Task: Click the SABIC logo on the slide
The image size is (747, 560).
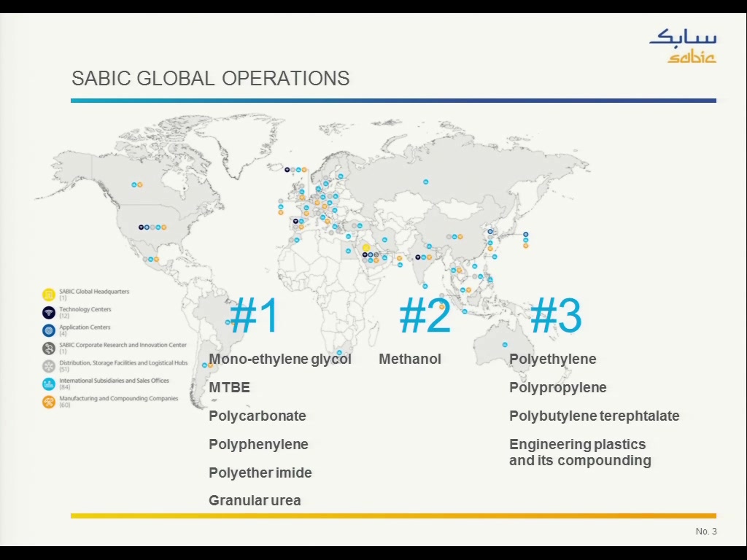Action: (x=683, y=46)
